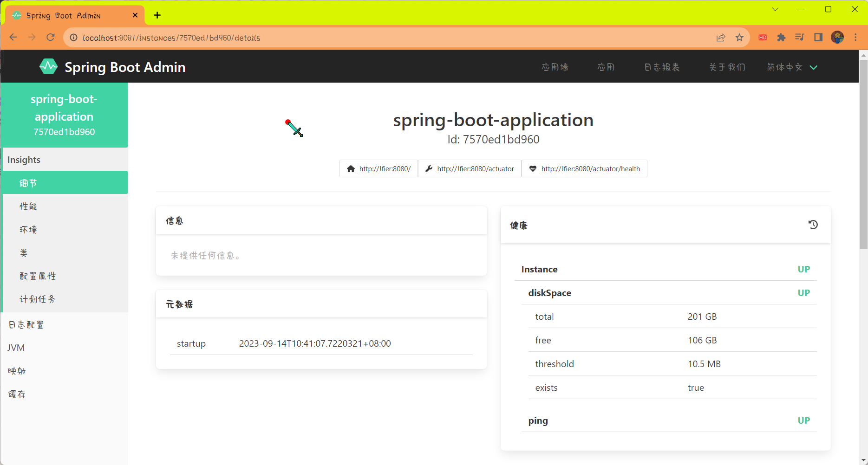Click the Id: 7570ed1bd960 text
Viewport: 868px width, 465px height.
click(x=493, y=139)
